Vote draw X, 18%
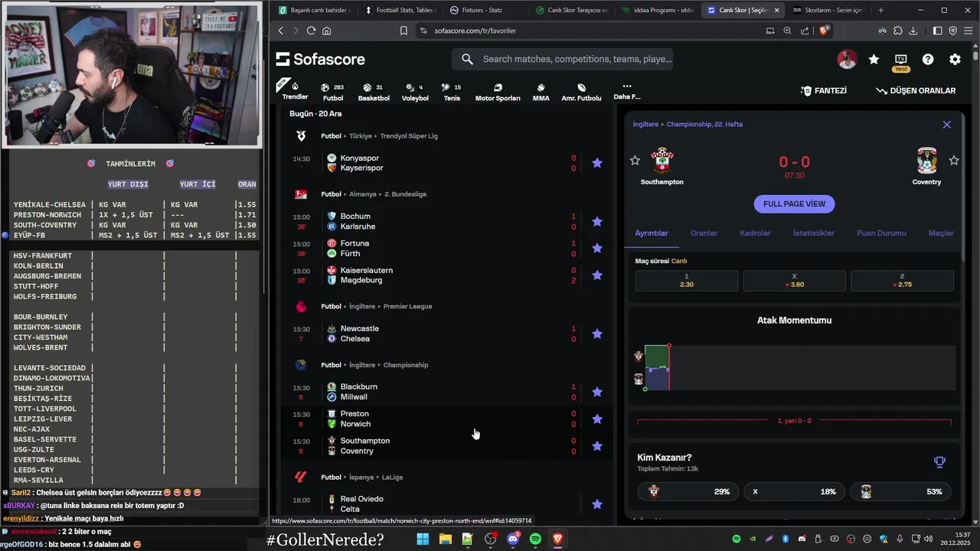The height and width of the screenshot is (551, 980). coord(794,491)
